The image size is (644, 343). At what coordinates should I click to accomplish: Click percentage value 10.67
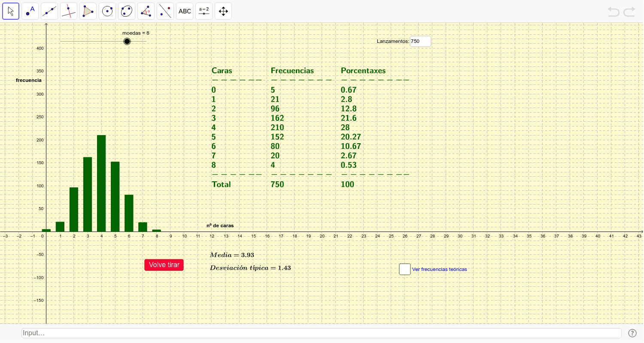click(351, 147)
